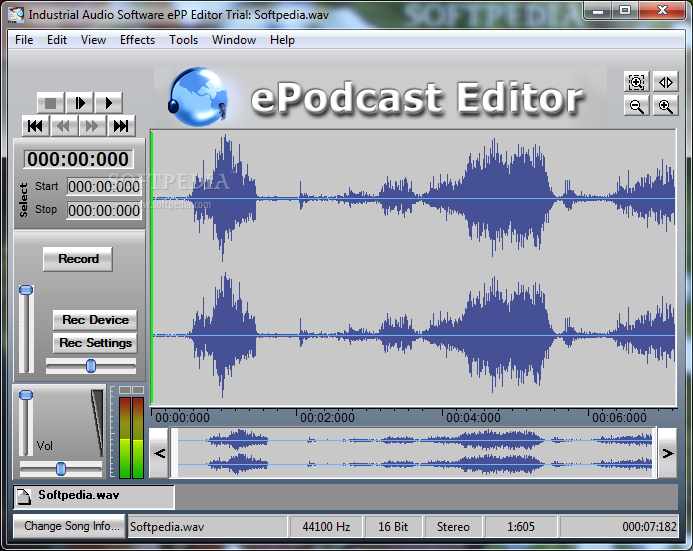
Task: Click the 00:02:000 timeline marker
Action: click(x=327, y=418)
